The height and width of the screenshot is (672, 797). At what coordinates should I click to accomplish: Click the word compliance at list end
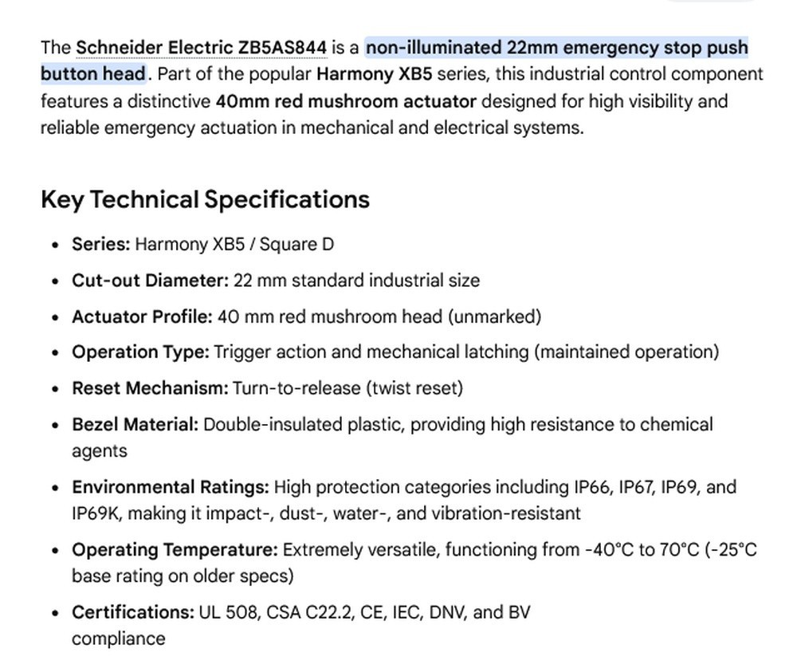click(119, 639)
